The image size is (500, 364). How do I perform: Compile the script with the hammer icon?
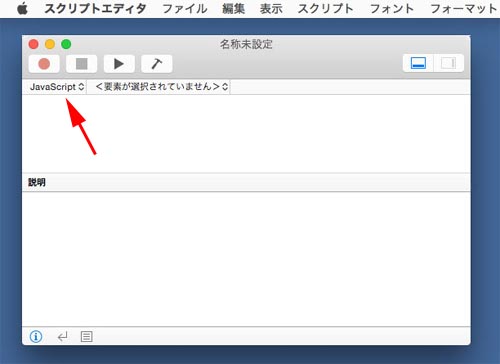(157, 64)
